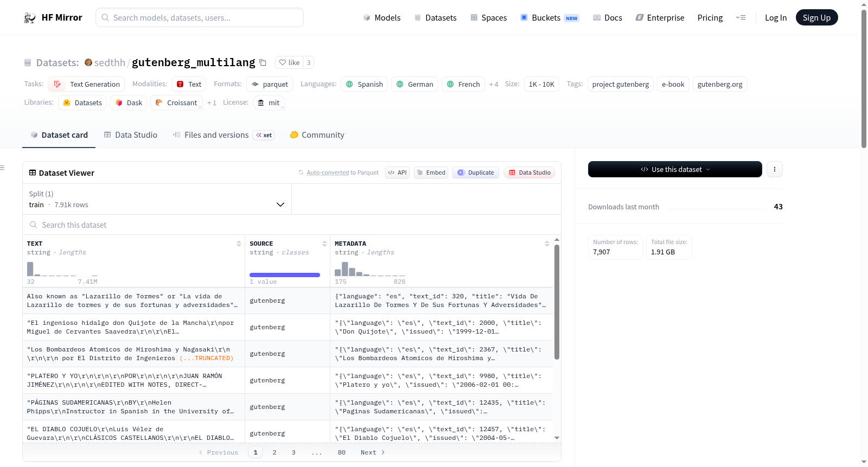Screen dimensions: 868x467
Task: Toggle the left sidebar menu icon
Action: tap(3, 168)
